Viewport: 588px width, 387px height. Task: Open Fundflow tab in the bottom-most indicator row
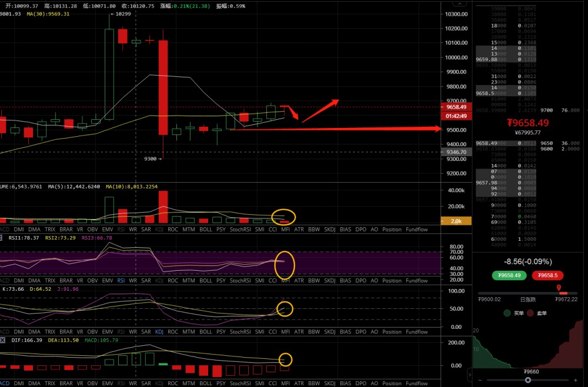click(x=416, y=383)
